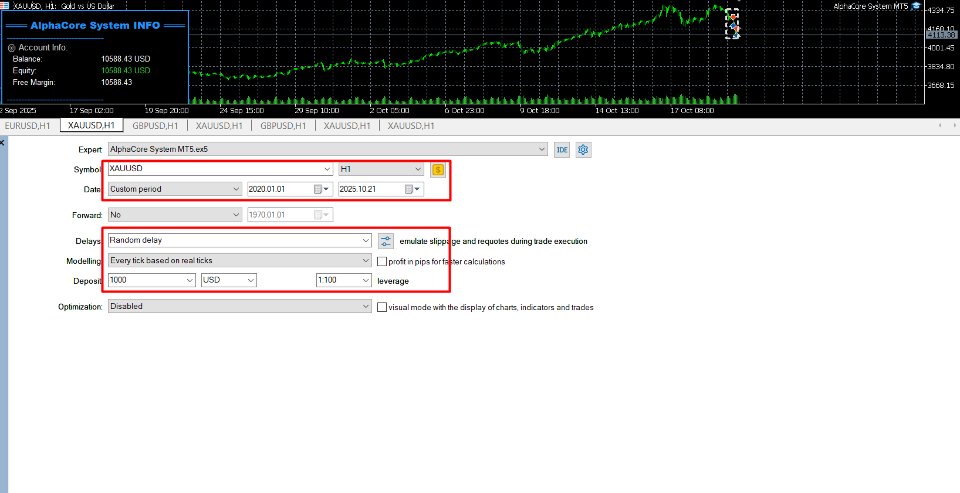
Task: Click the AlphaCore System MT5 chart label
Action: [x=871, y=6]
